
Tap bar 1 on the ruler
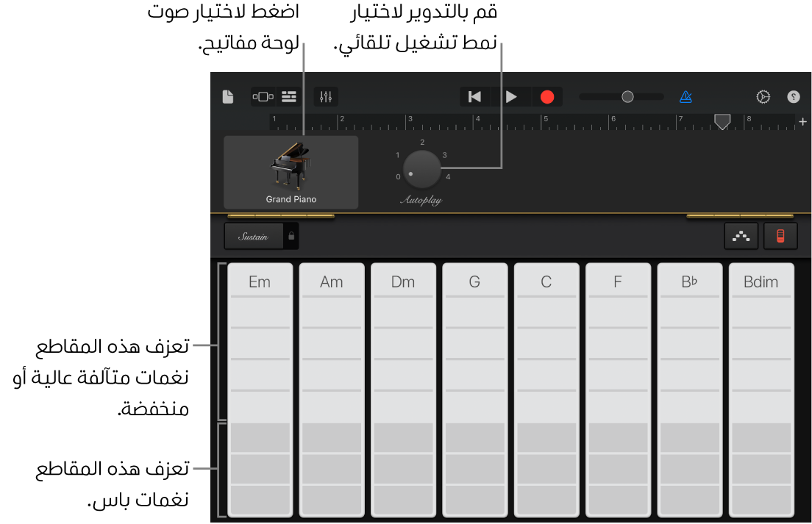274,119
